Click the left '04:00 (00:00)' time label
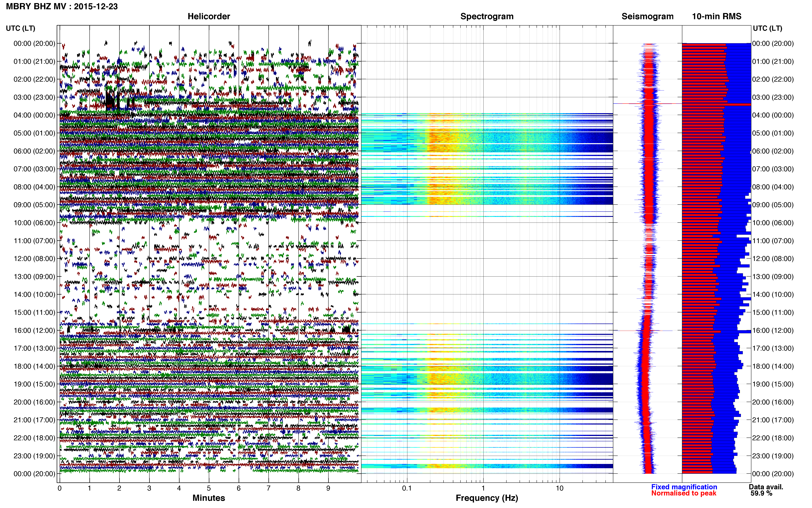 pyautogui.click(x=34, y=115)
